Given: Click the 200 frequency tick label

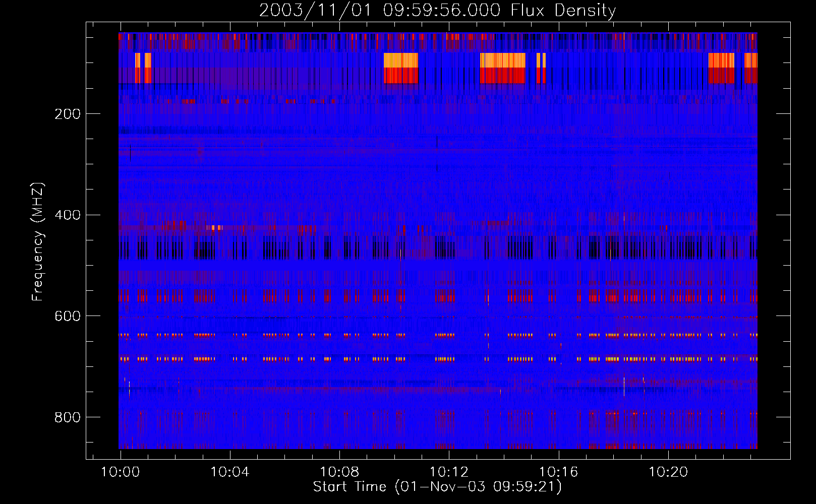Looking at the screenshot, I should (x=68, y=114).
